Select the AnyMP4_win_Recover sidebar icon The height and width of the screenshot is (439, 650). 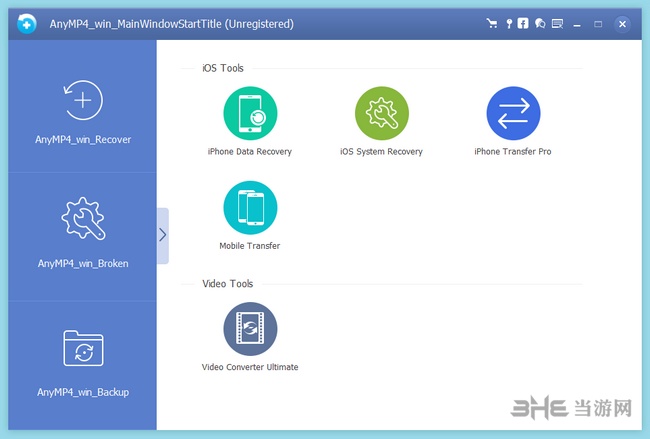pyautogui.click(x=83, y=100)
